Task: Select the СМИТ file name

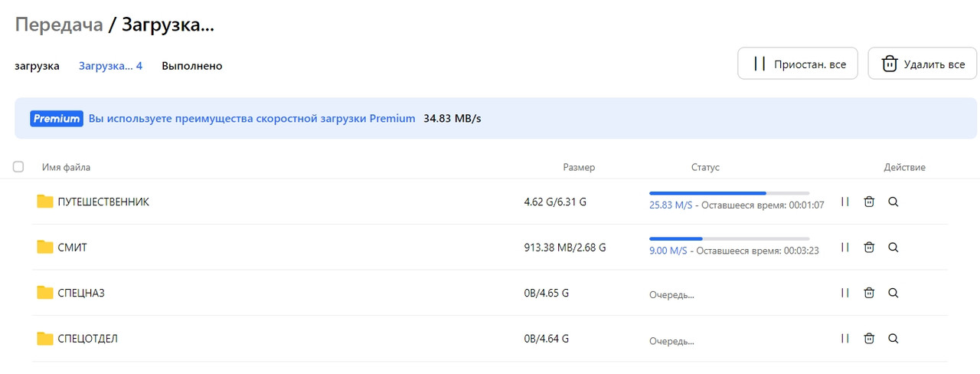Action: (73, 247)
